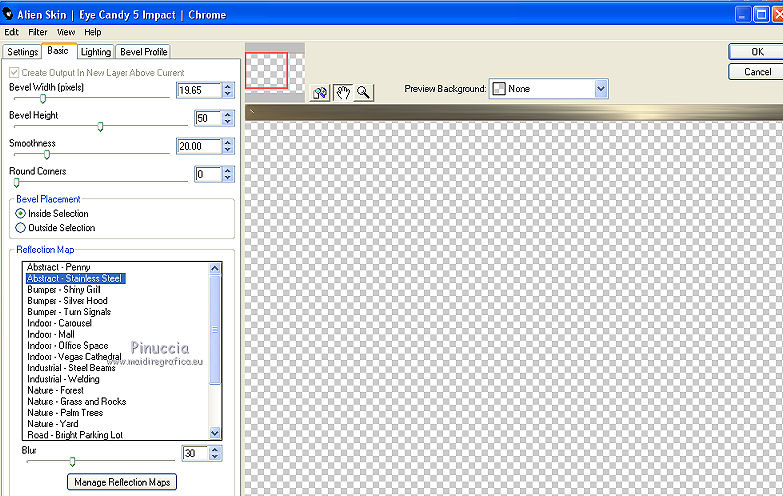Image resolution: width=783 pixels, height=496 pixels.
Task: Select Abstract - Stainless Steel reflection map
Action: (75, 278)
